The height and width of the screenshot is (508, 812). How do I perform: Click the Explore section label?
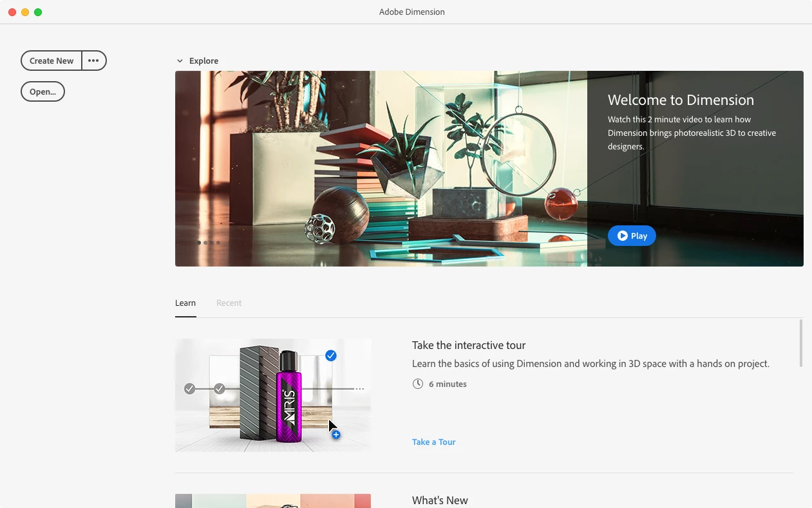[203, 61]
